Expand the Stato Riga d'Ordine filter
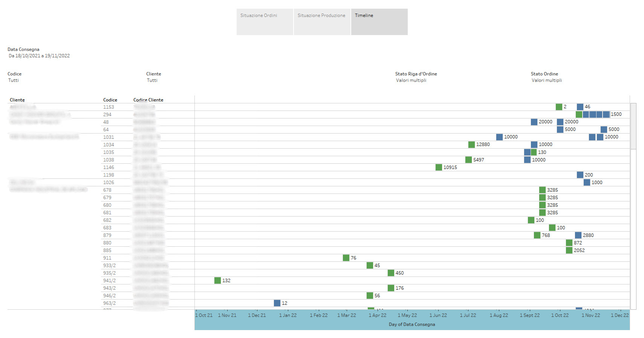 tap(411, 80)
